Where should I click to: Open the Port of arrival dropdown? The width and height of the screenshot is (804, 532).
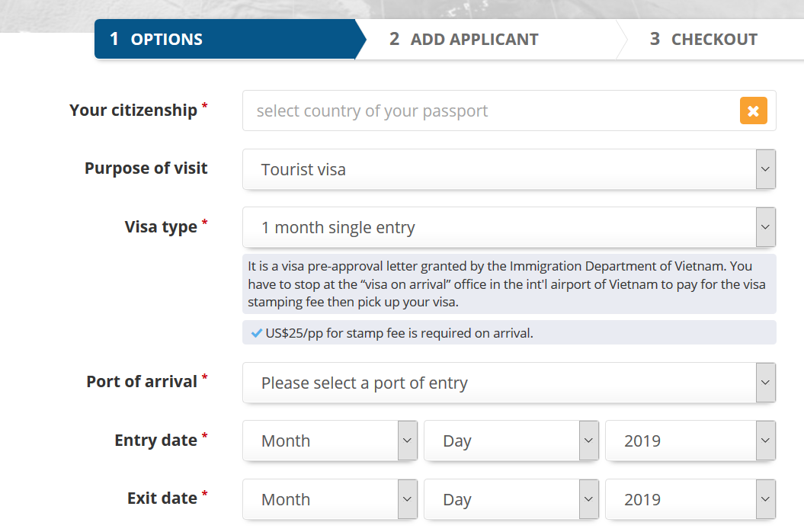[499, 383]
